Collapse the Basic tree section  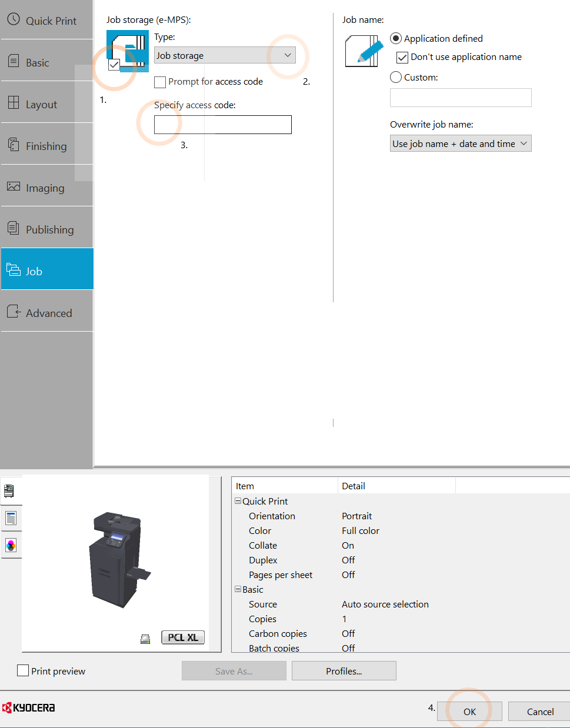(x=238, y=589)
